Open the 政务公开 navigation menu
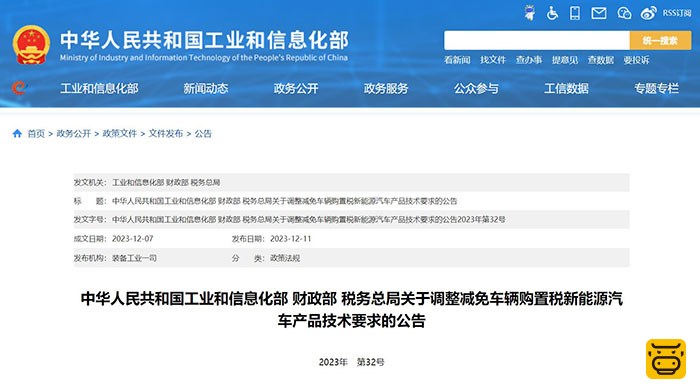700x392 pixels. (296, 88)
